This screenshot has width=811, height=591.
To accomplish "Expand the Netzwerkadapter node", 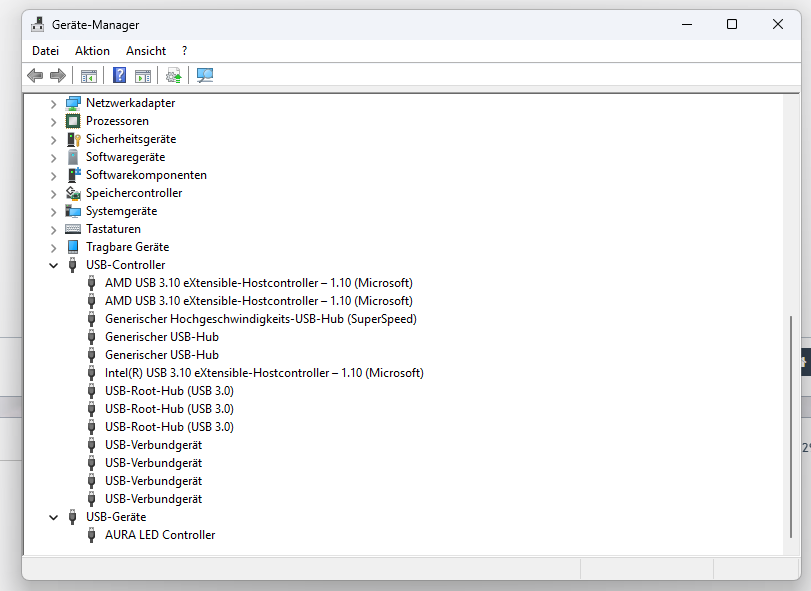I will [53, 103].
